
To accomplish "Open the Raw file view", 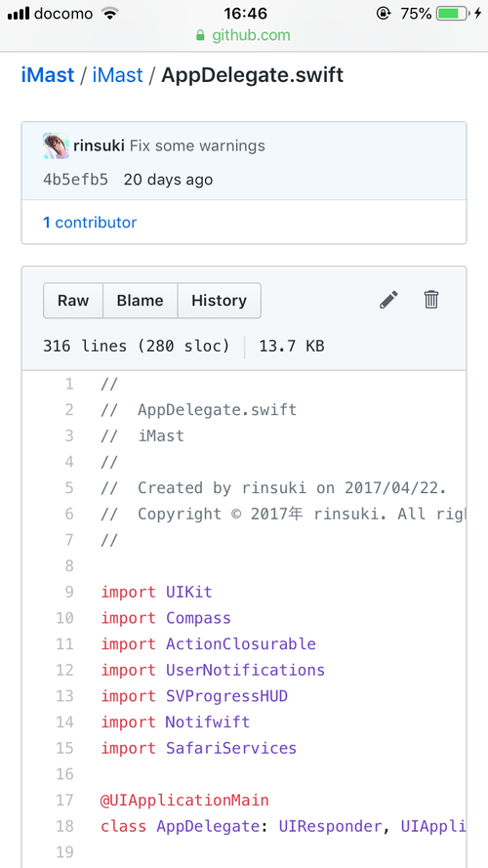I will coord(73,301).
